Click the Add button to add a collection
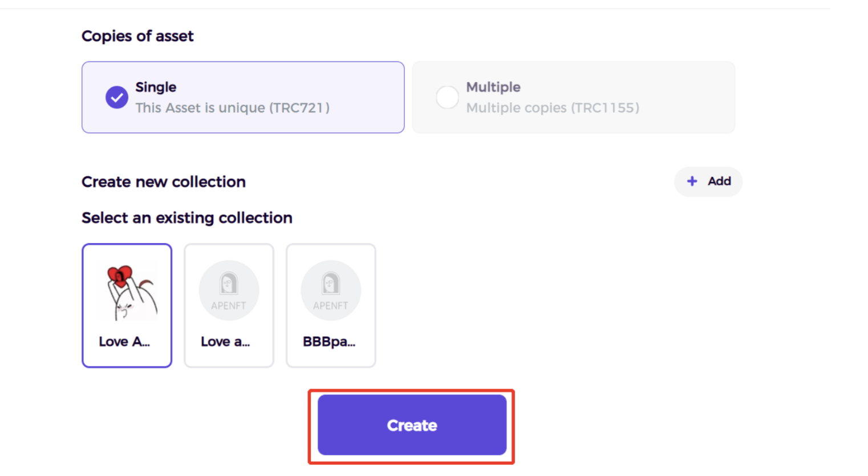 708,181
